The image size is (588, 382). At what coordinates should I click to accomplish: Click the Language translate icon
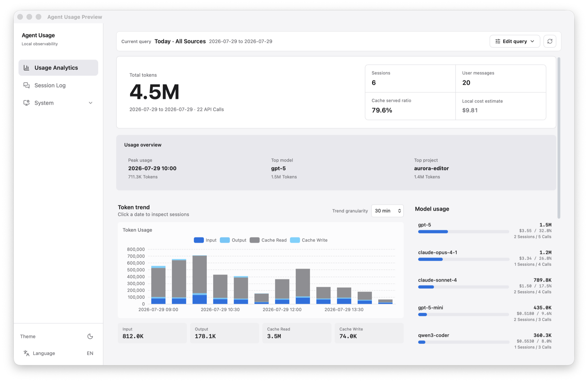click(26, 353)
